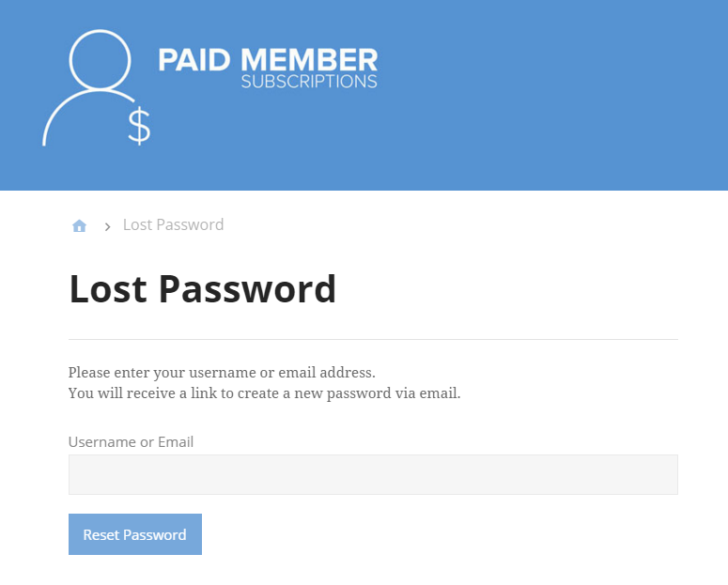Select the Lost Password breadcrumb item
Image resolution: width=728 pixels, height=585 pixels.
click(x=173, y=224)
